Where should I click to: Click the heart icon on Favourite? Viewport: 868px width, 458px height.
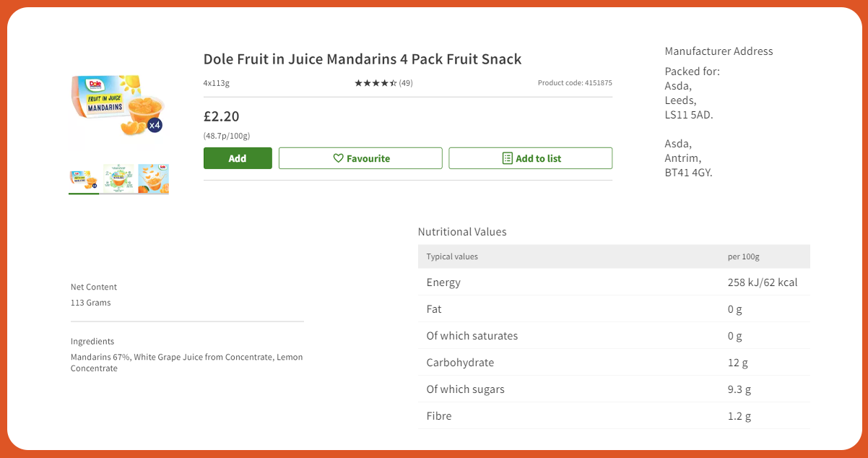(338, 158)
